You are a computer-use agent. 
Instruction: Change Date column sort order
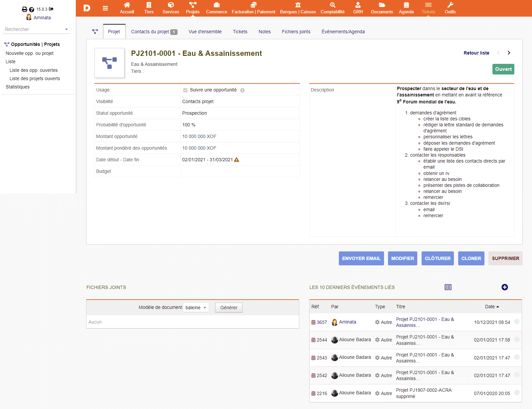492,306
